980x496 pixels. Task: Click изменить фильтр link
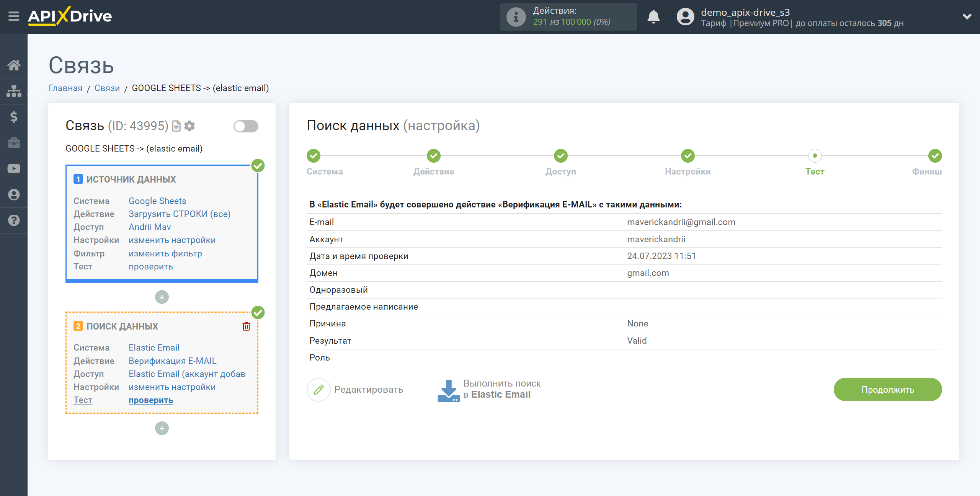pyautogui.click(x=165, y=253)
